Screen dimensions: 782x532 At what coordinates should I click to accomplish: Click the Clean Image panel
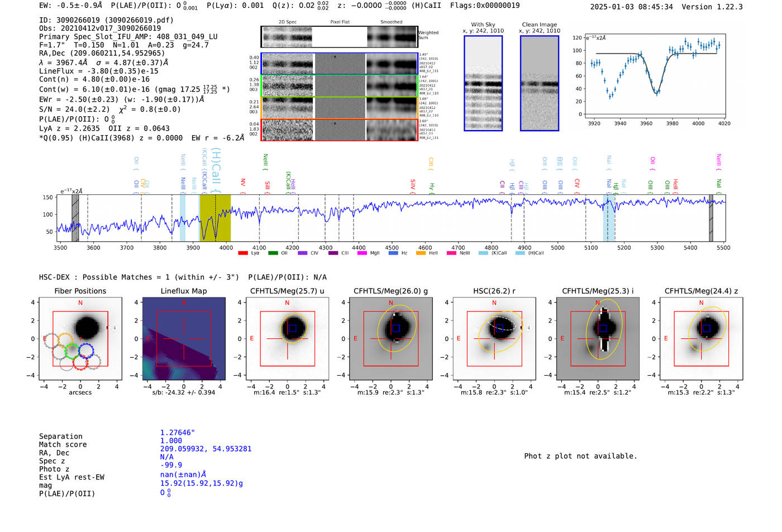pos(540,83)
